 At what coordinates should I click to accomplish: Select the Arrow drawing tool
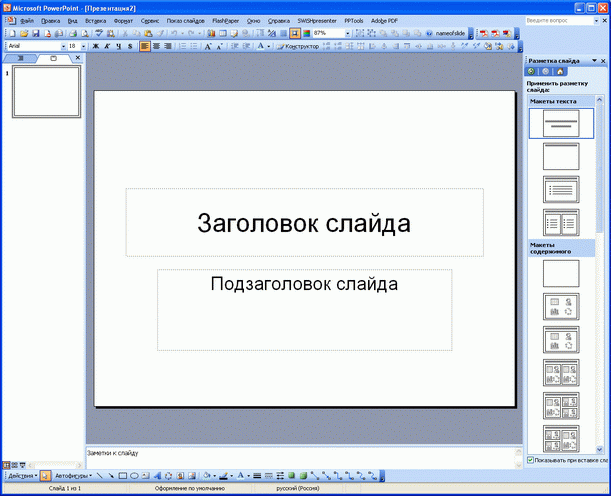pos(111,476)
